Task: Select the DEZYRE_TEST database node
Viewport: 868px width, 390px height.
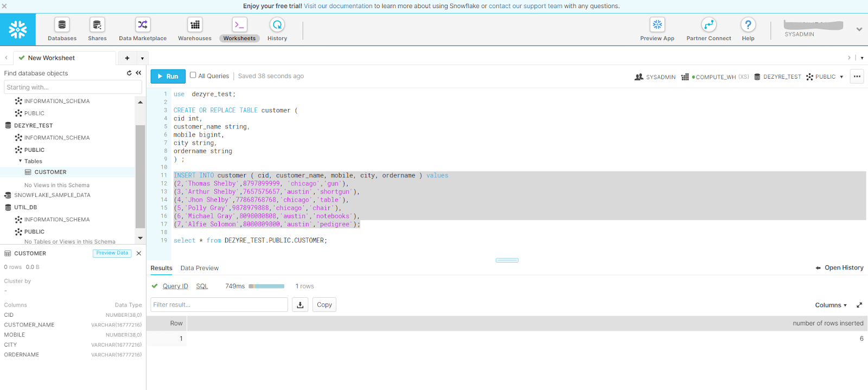Action: pyautogui.click(x=33, y=125)
